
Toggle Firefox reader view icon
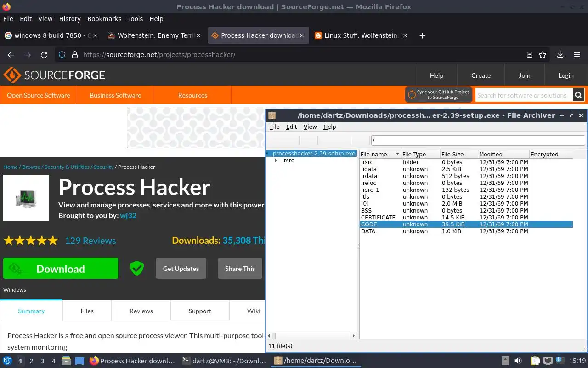coord(529,55)
